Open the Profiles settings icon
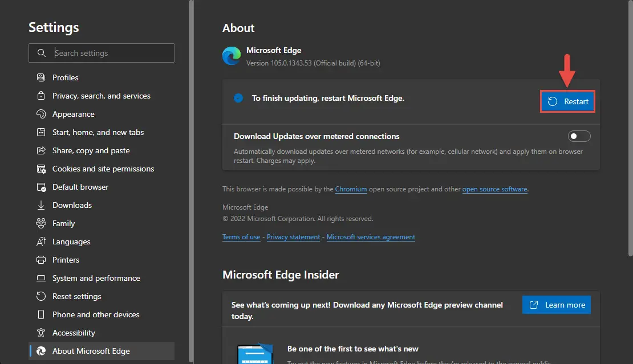 (x=40, y=77)
